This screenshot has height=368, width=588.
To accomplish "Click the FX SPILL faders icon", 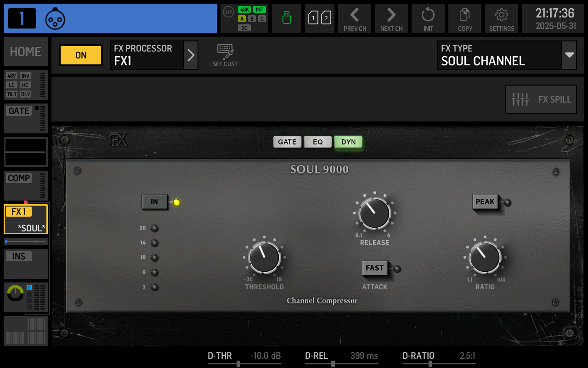I will click(541, 99).
